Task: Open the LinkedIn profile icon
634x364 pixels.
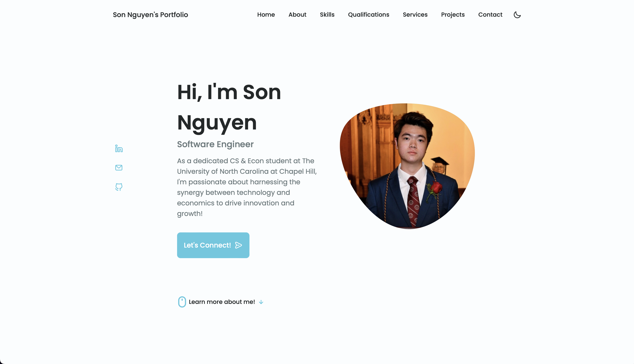Action: click(x=119, y=148)
